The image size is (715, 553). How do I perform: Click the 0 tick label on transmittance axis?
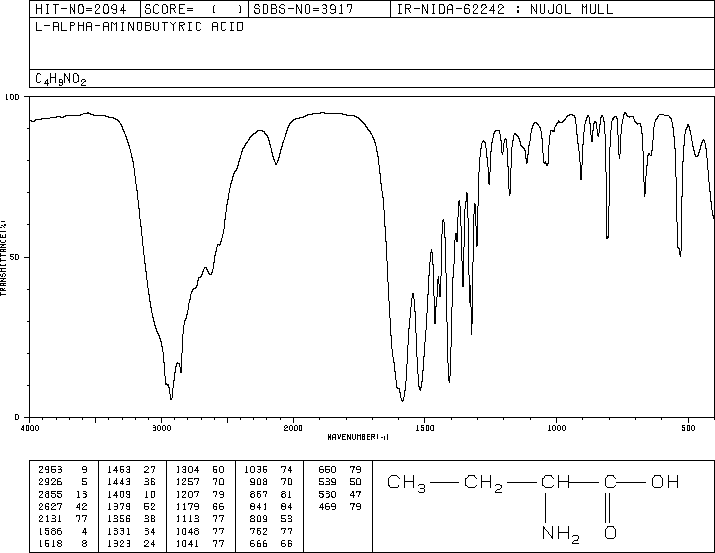point(17,417)
